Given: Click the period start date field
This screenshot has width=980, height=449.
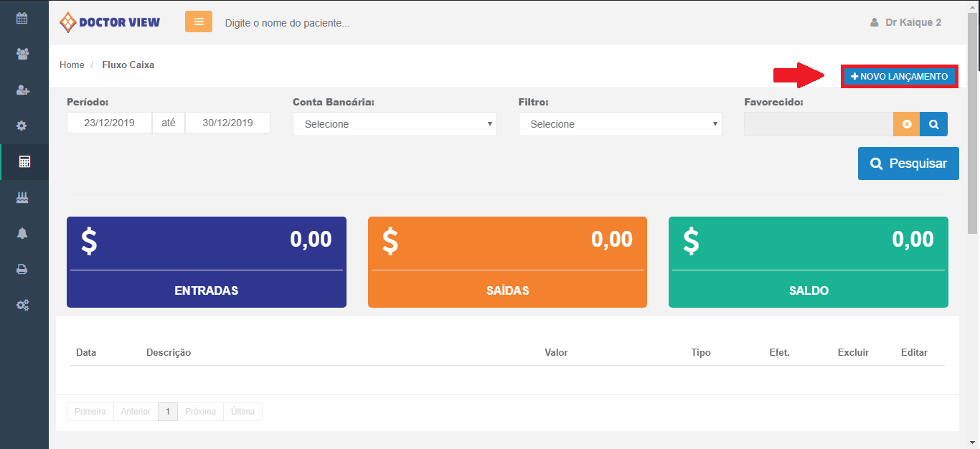Looking at the screenshot, I should tap(109, 123).
